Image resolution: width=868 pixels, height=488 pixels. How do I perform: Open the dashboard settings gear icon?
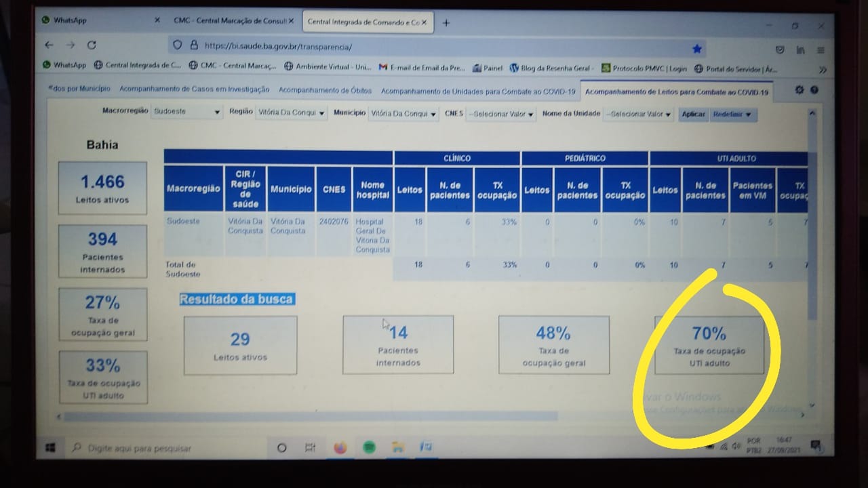[x=799, y=90]
